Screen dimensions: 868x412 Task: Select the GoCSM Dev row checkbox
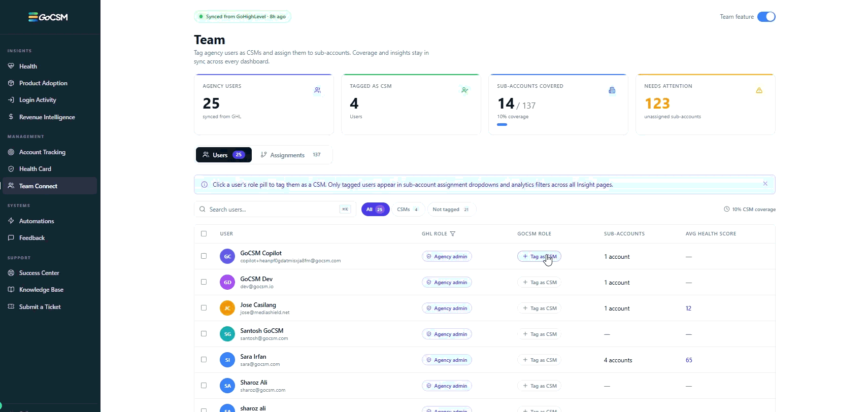click(204, 282)
